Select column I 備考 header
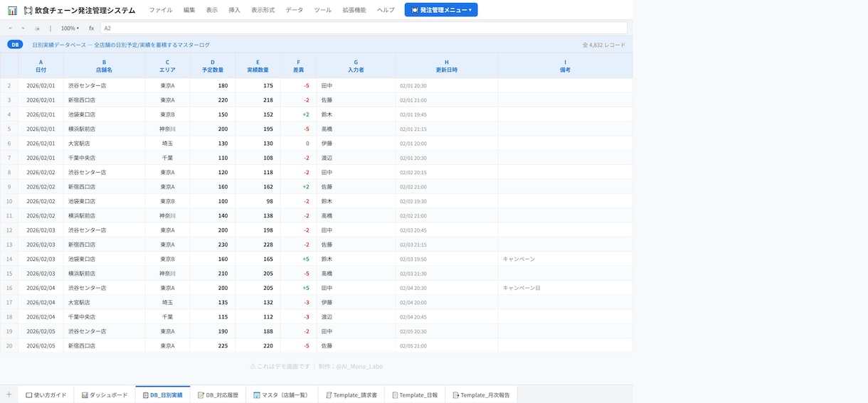The image size is (868, 403). point(566,65)
